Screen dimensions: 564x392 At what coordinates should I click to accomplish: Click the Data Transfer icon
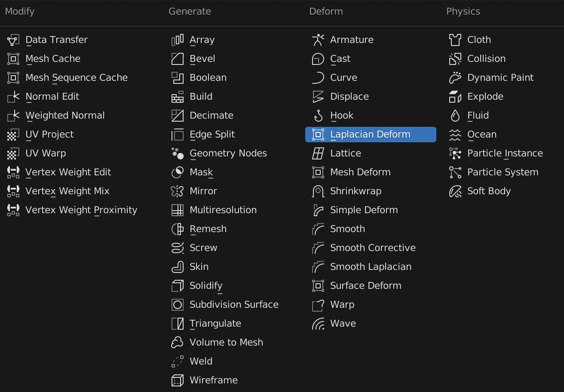pos(13,40)
